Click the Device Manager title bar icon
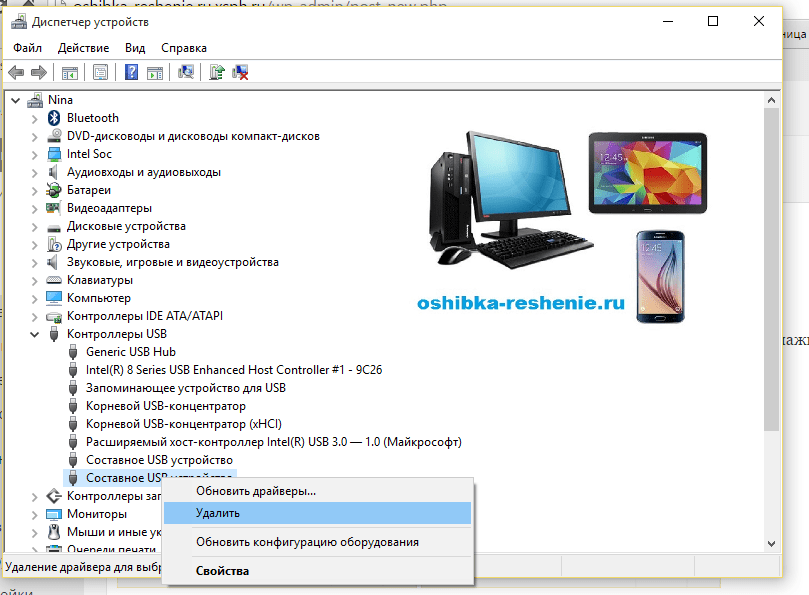 tap(19, 22)
